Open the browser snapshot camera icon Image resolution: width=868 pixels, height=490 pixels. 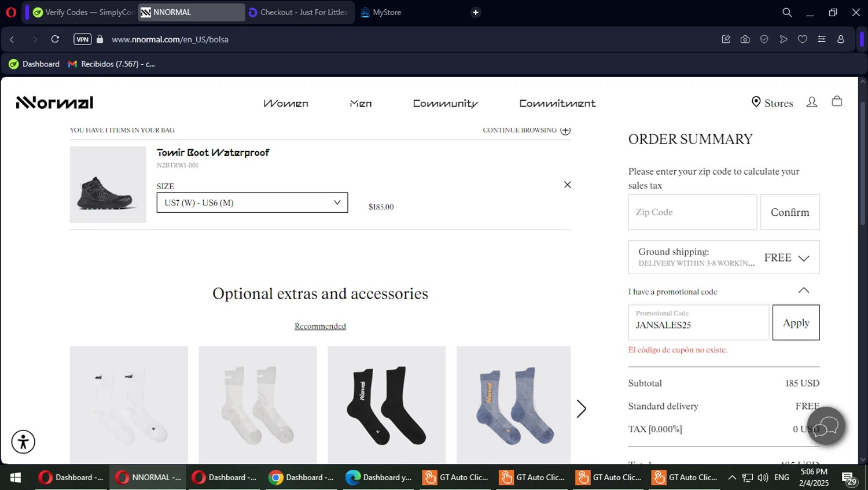click(x=745, y=39)
